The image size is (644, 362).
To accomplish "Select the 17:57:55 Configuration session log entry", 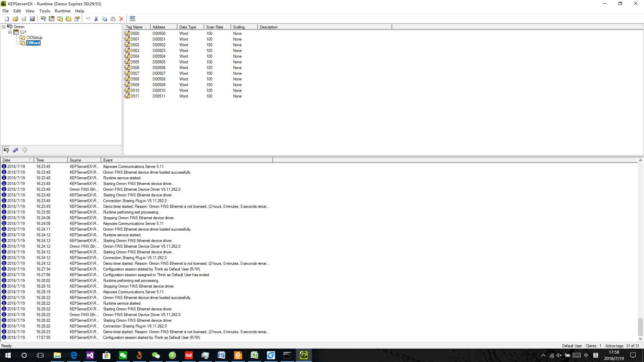I will tap(137, 338).
